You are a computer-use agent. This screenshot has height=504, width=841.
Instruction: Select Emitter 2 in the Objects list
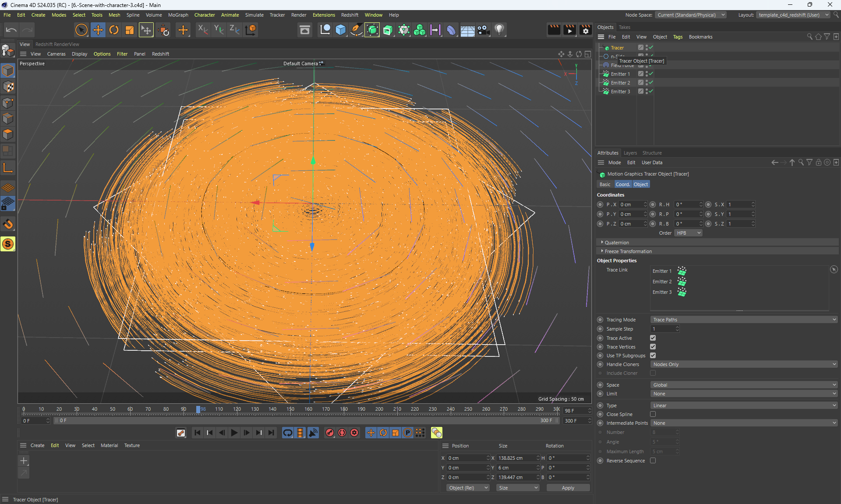[620, 83]
